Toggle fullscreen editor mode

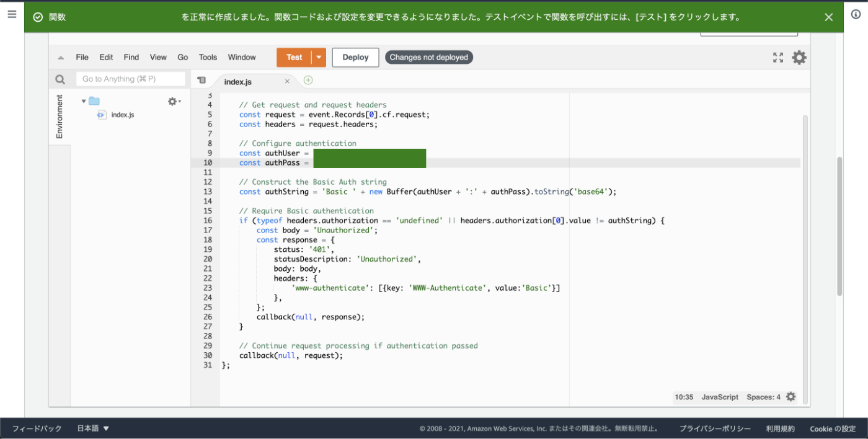coord(778,58)
